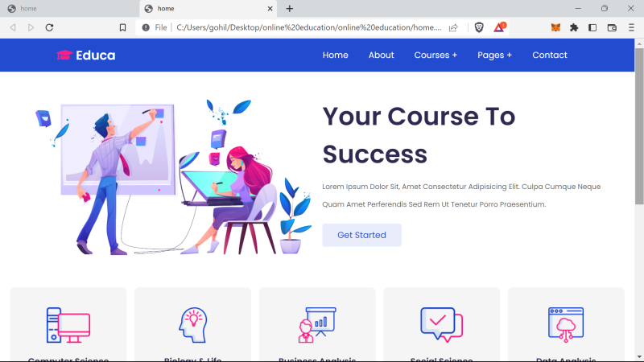644x362 pixels.
Task: Reload the page with refresh icon
Action: pos(49,27)
